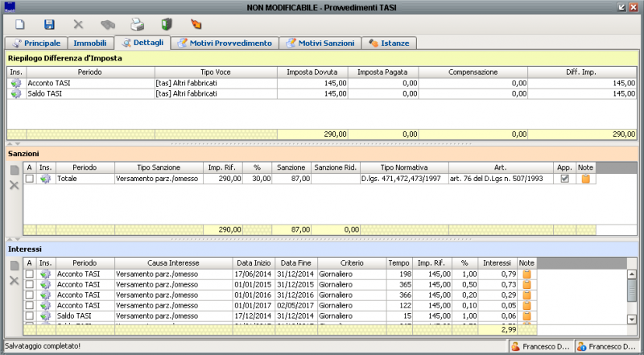This screenshot has height=355, width=644.
Task: Click the floppy disk save icon
Action: click(49, 25)
